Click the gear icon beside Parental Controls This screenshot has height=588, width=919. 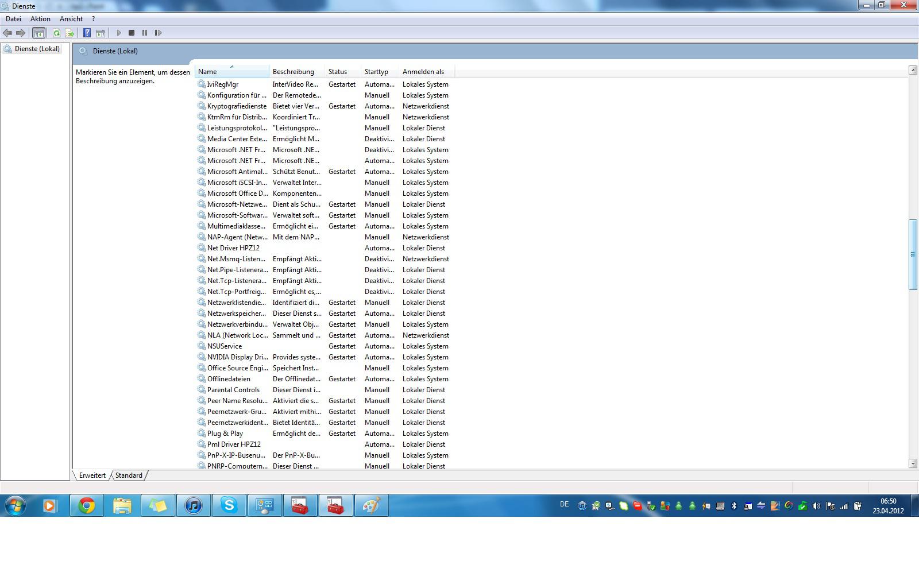click(x=202, y=390)
